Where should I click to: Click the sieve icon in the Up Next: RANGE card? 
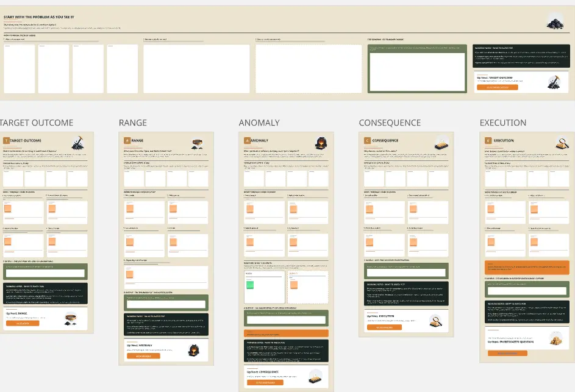[70, 319]
